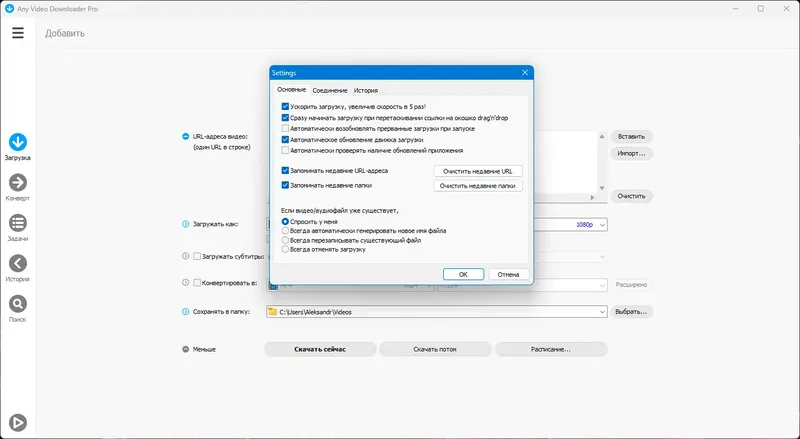Enable Автоматически возобновлять прерванные загрузки

285,129
